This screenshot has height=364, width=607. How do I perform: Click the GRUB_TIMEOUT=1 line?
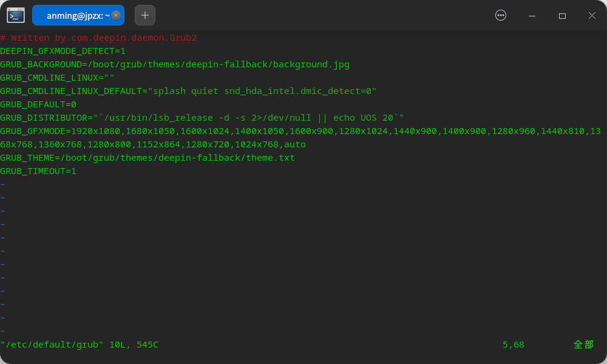click(x=38, y=171)
